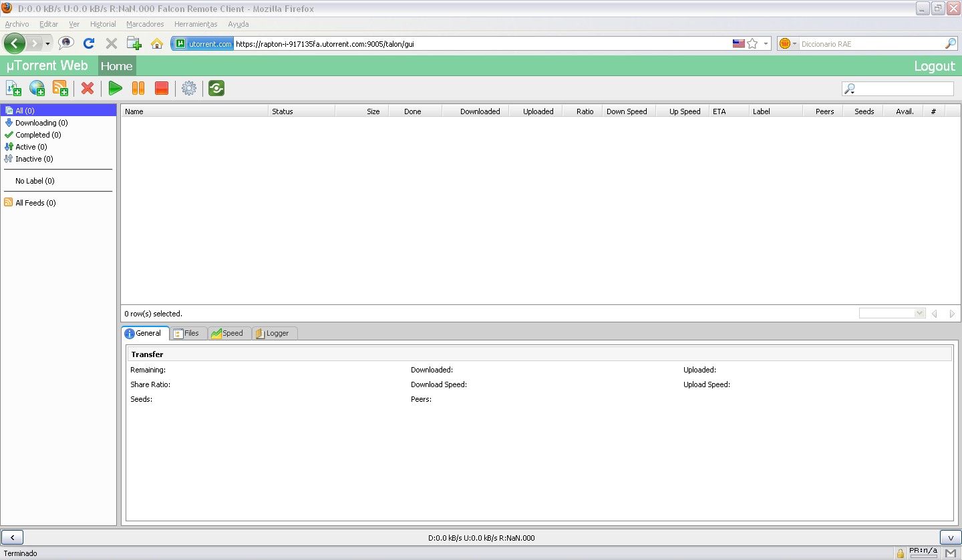Click the utorrent.com site identity badge

[x=203, y=43]
